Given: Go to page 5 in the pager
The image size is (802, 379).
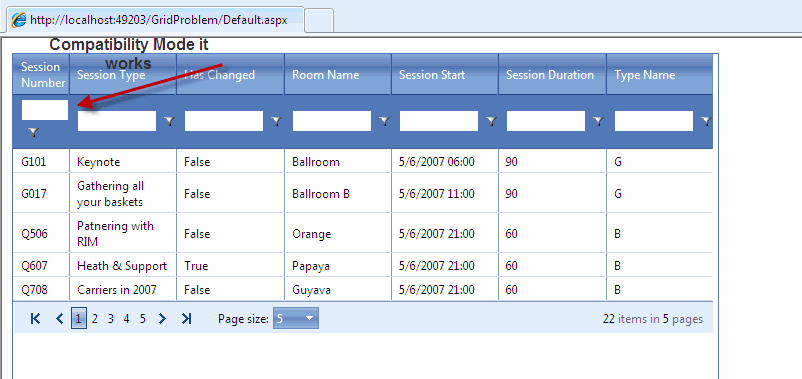Looking at the screenshot, I should [x=143, y=319].
